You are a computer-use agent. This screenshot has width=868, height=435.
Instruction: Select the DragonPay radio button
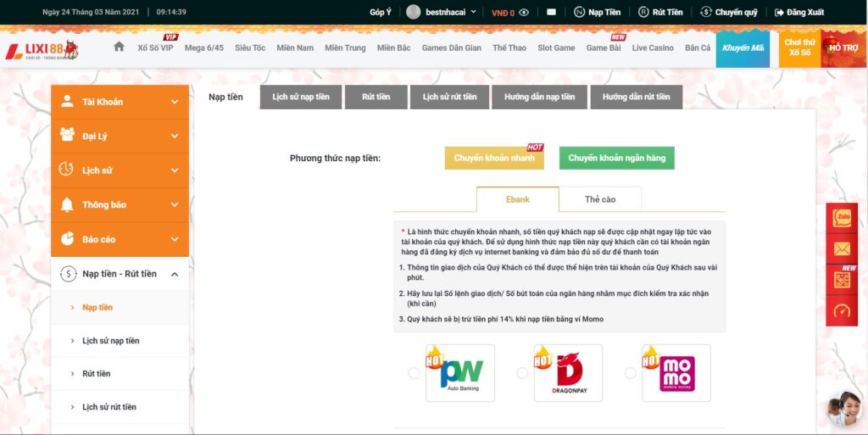[x=522, y=373]
